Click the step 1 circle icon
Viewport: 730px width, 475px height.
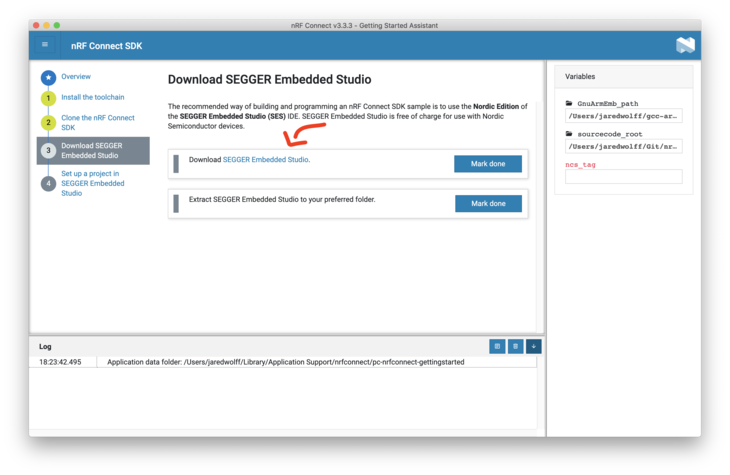tap(48, 98)
